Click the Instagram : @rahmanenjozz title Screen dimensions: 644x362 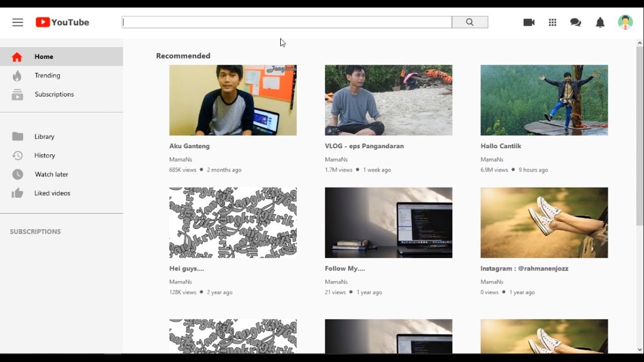tap(524, 268)
